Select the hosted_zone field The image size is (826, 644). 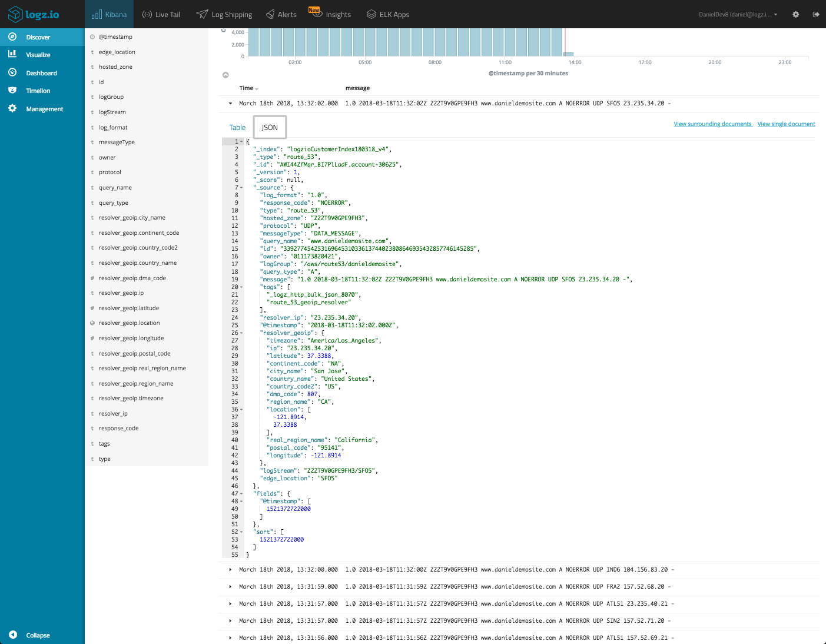click(115, 67)
